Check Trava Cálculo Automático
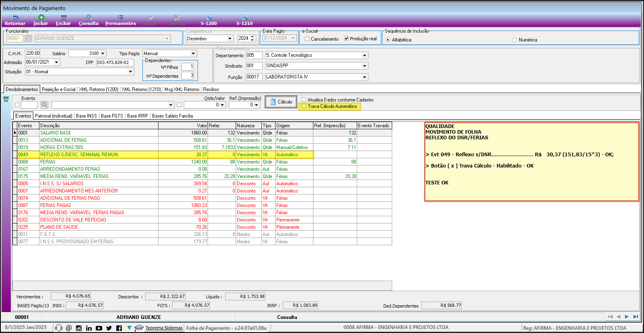Viewport: 644px width, 333px height. [x=304, y=106]
